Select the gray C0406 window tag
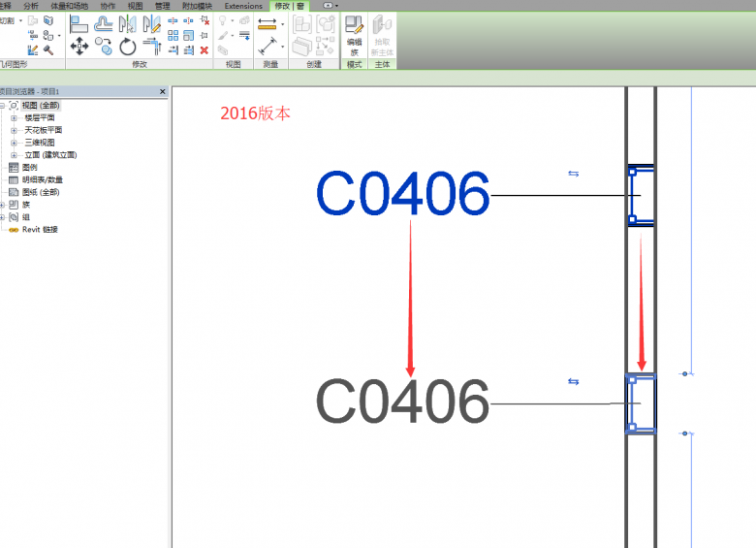The height and width of the screenshot is (548, 756). pos(402,402)
